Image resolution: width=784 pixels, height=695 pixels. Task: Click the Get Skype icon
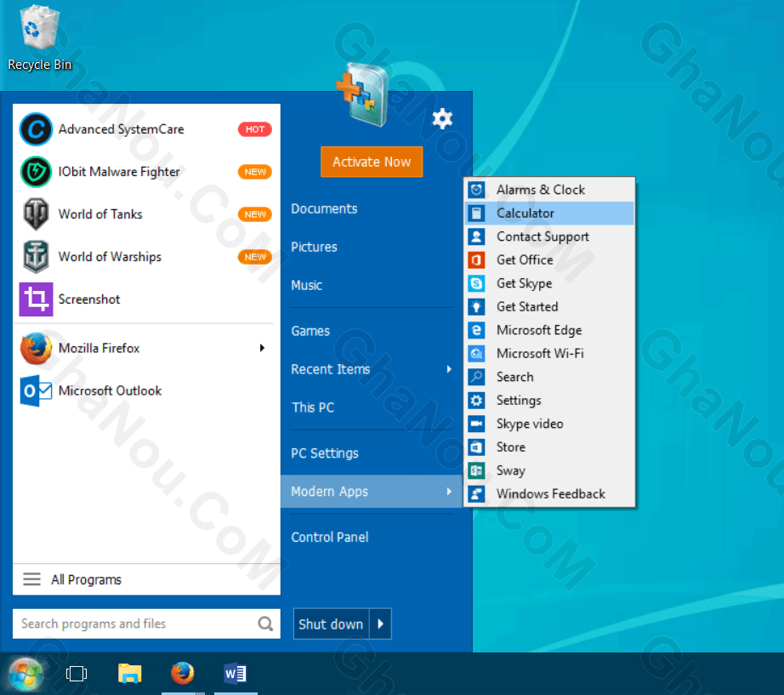[x=476, y=283]
